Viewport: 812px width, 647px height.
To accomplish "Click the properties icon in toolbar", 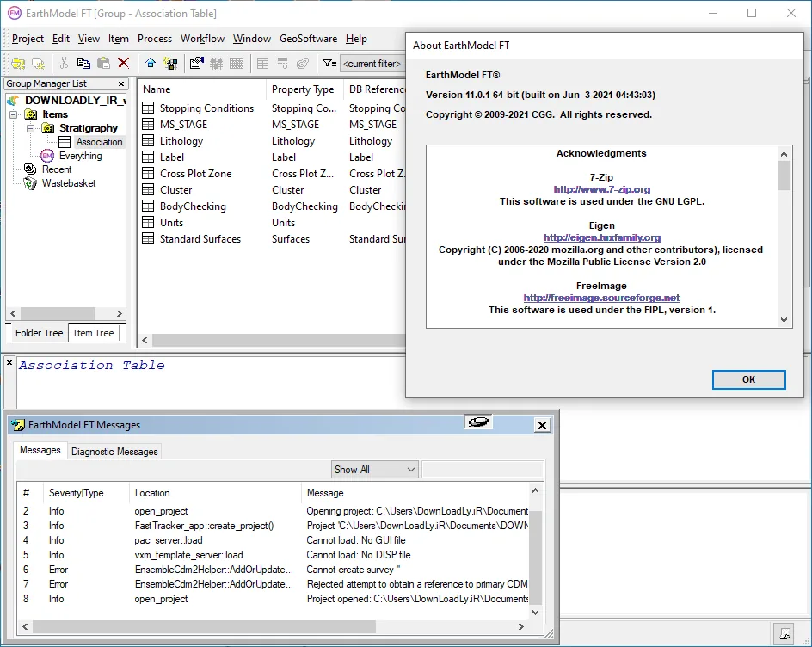I will click(196, 63).
